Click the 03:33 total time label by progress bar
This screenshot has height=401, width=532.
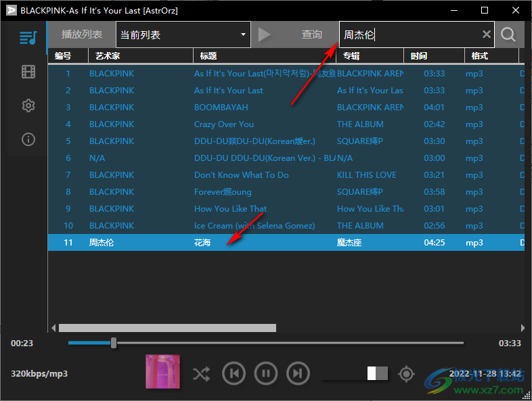coord(510,343)
